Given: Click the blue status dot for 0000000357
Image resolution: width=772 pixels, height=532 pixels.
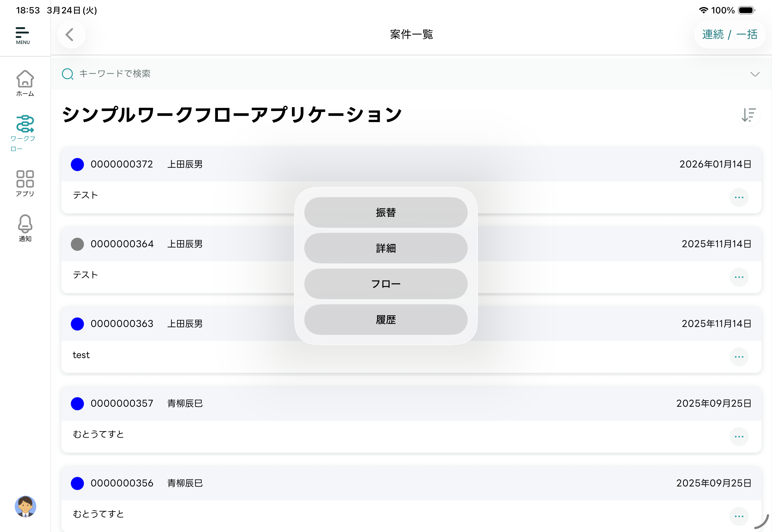Looking at the screenshot, I should [x=77, y=404].
